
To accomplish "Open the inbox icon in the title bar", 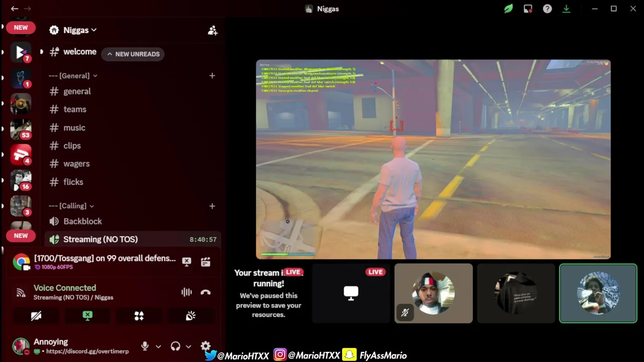I will click(x=528, y=9).
